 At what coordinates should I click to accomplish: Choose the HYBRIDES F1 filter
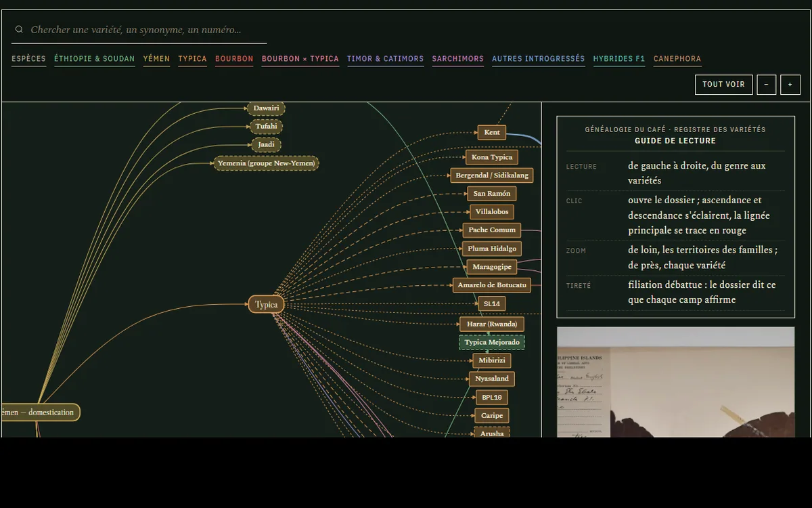coord(618,59)
